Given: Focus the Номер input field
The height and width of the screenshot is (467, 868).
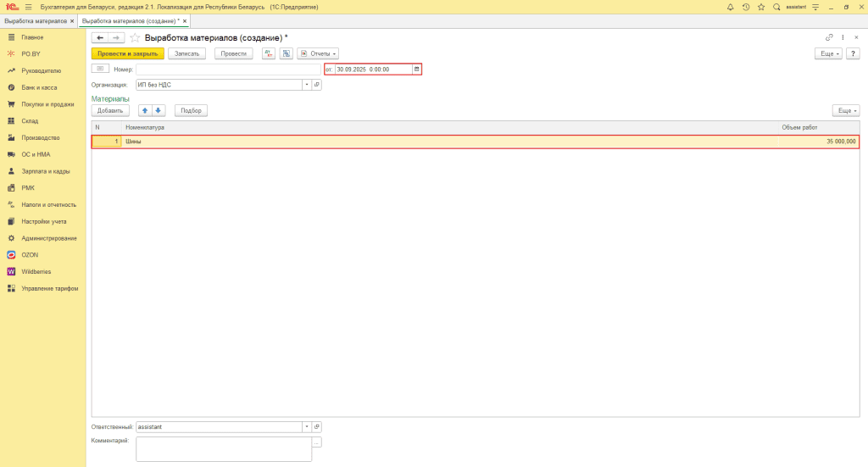Looking at the screenshot, I should coord(228,69).
